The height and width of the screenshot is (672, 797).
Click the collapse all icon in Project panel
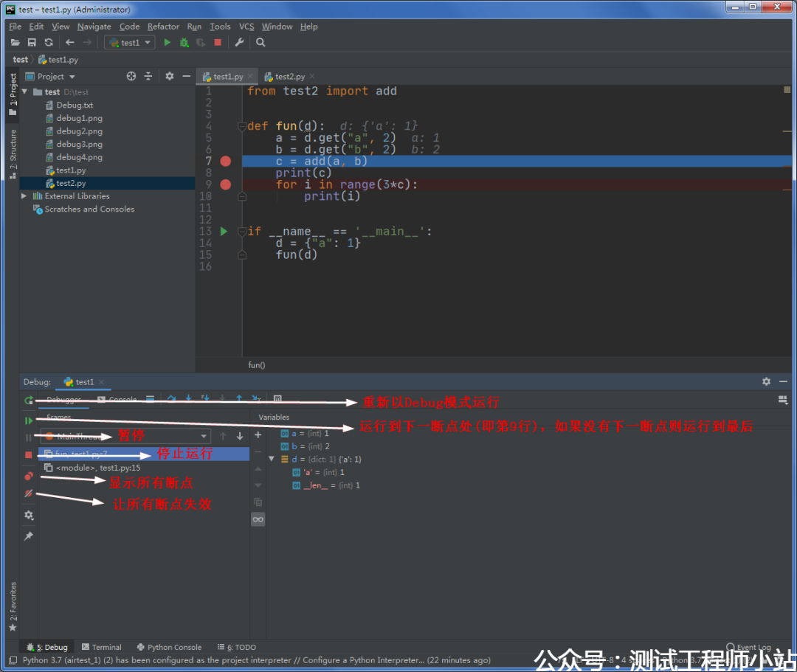click(148, 76)
